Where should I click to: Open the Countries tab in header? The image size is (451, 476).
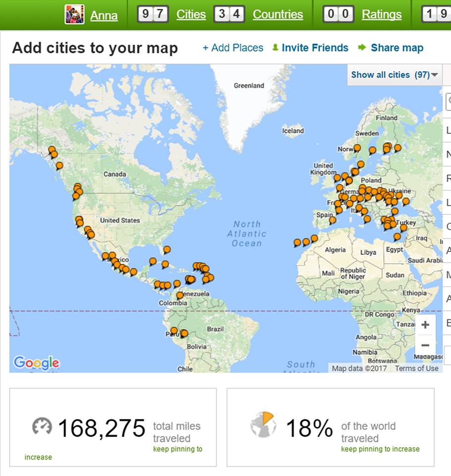pyautogui.click(x=278, y=14)
